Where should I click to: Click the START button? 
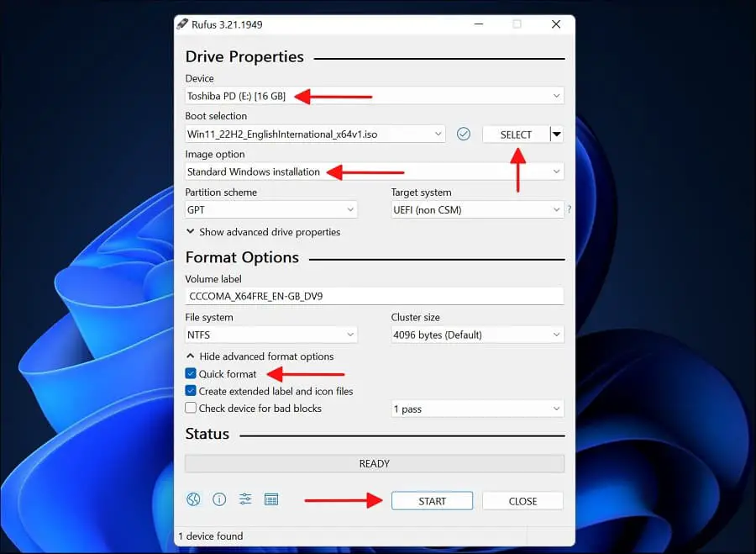tap(432, 501)
